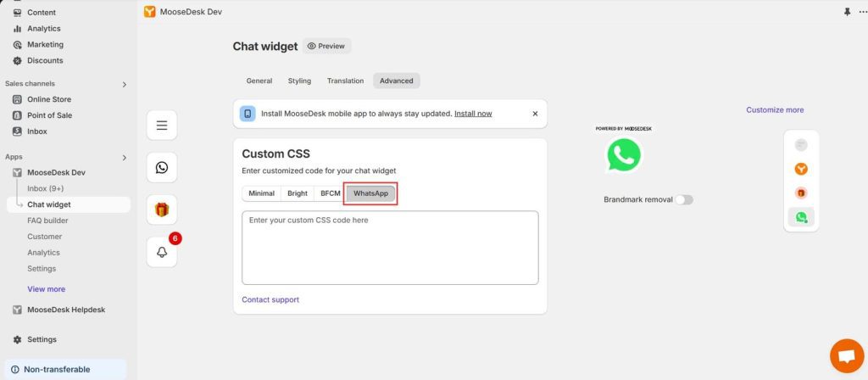Click the Preview button
The height and width of the screenshot is (380, 868).
coord(326,46)
